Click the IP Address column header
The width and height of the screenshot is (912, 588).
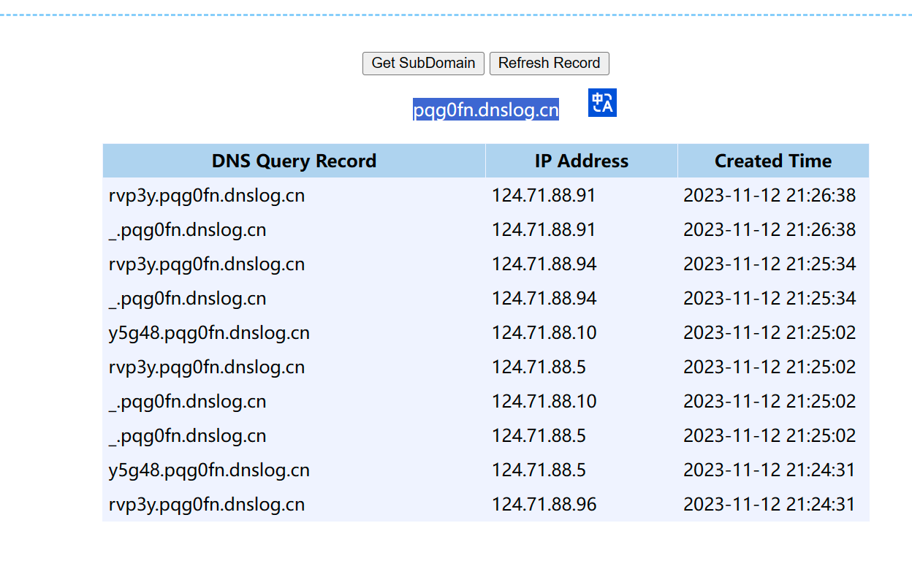(581, 161)
